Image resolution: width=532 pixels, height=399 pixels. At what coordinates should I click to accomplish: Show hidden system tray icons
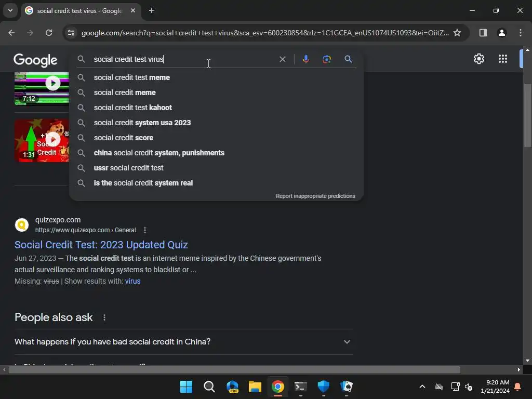(422, 387)
